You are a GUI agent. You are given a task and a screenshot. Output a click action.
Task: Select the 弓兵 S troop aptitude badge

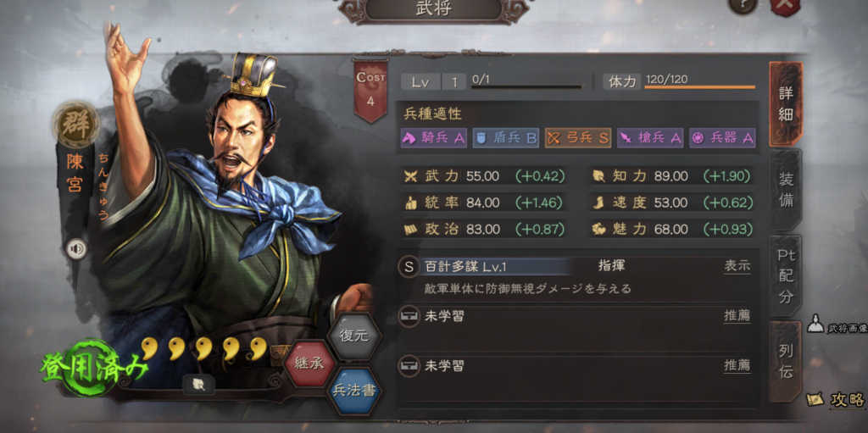tap(578, 138)
